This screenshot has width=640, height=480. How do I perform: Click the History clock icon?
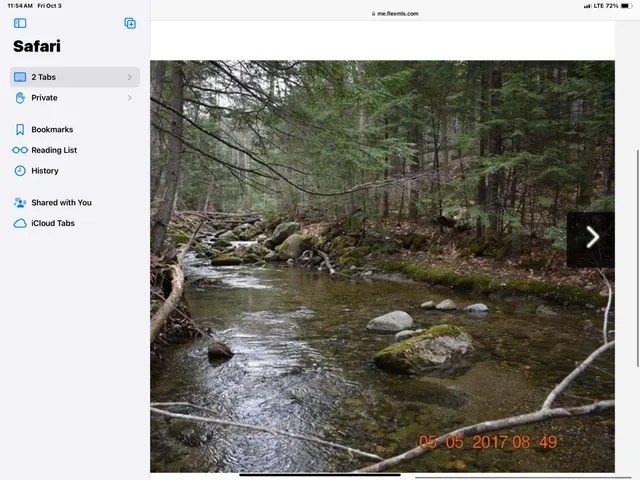(20, 171)
